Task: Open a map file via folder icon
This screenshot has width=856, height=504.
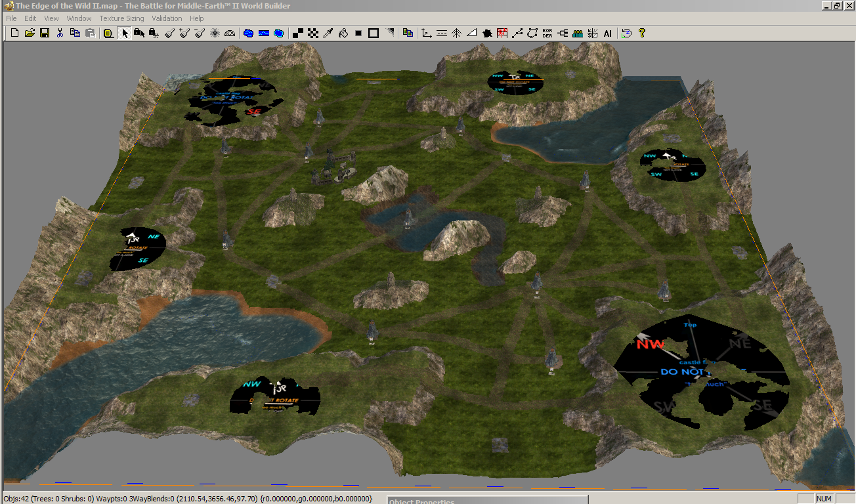Action: coord(30,33)
